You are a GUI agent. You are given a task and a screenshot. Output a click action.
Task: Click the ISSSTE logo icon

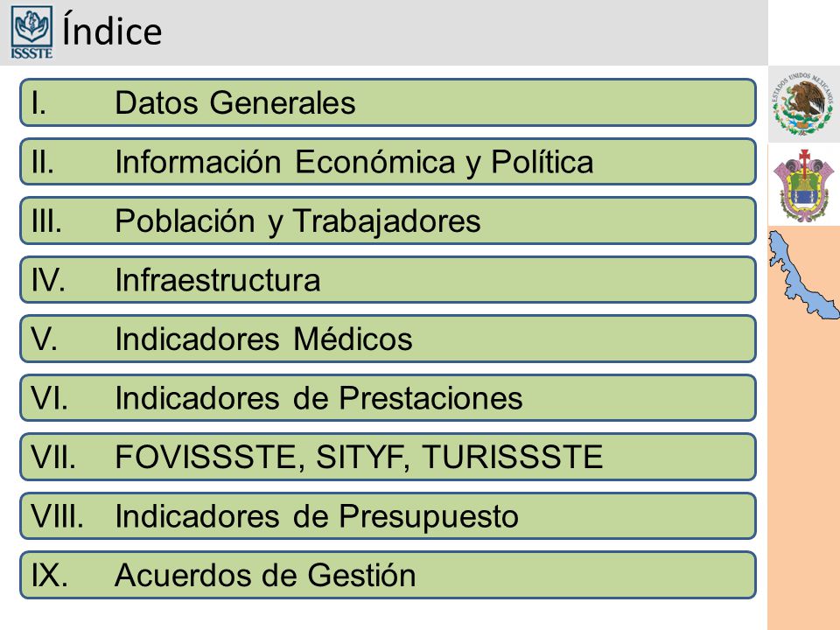(x=31, y=32)
